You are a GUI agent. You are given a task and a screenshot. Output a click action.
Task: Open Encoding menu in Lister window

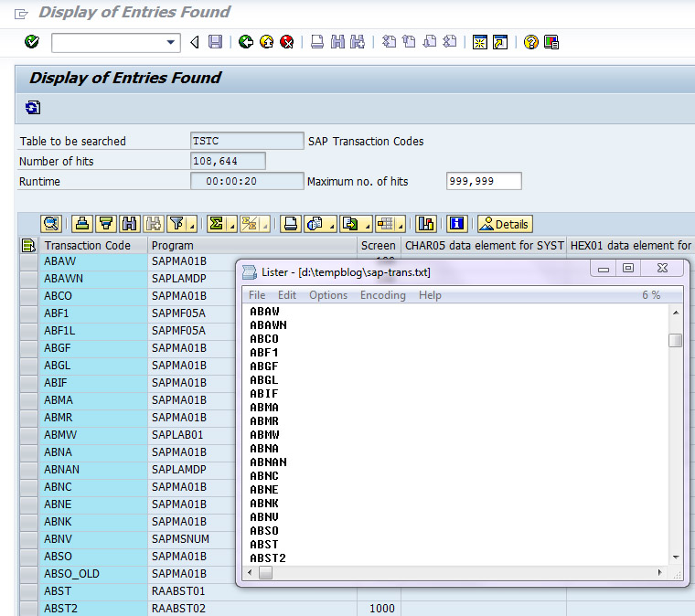click(x=382, y=295)
